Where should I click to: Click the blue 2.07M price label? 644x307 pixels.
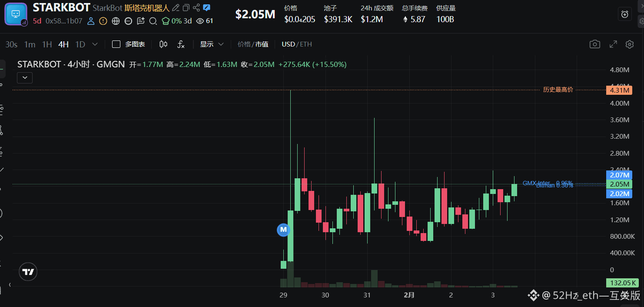coord(619,175)
